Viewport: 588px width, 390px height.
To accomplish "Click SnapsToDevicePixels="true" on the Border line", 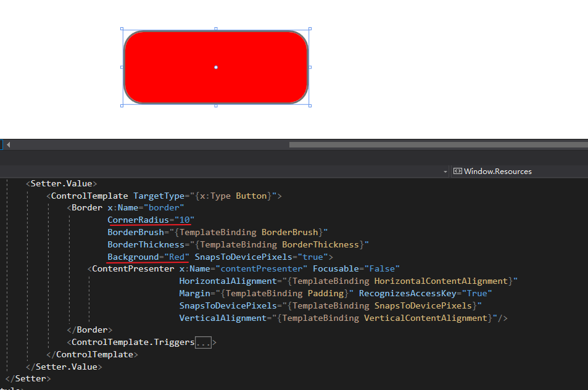I will click(x=262, y=257).
